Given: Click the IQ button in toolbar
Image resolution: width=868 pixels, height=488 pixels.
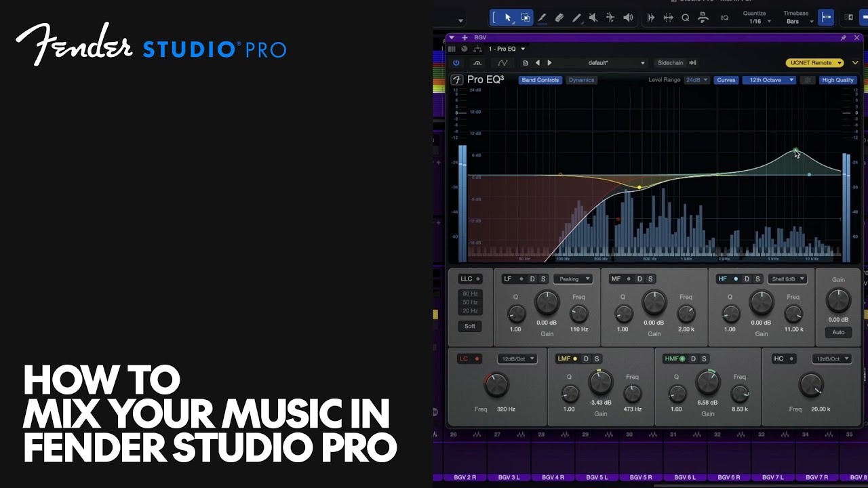Looking at the screenshot, I should [724, 18].
